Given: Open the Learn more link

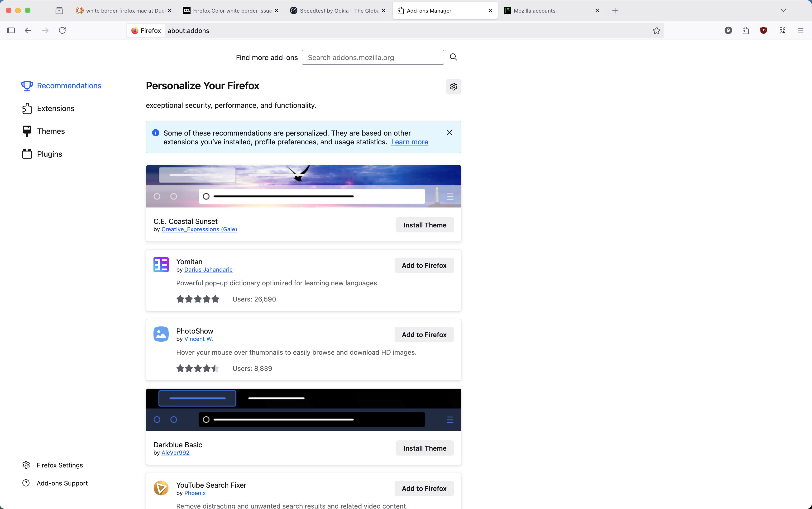Looking at the screenshot, I should [x=409, y=142].
